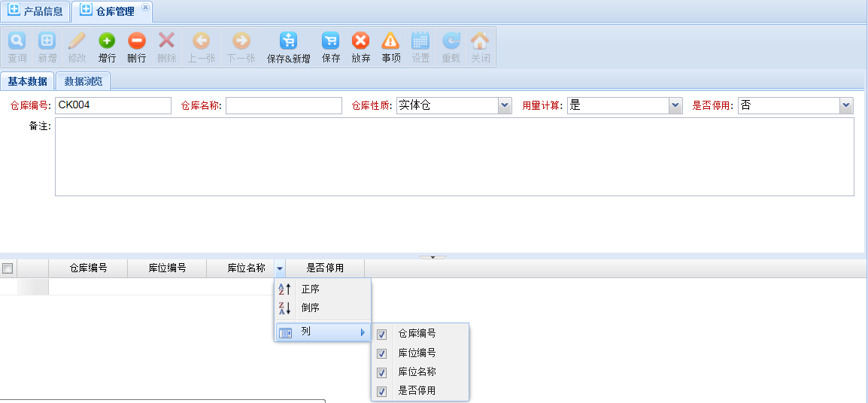The image size is (868, 403).
Task: Select 倒序 descending sort option
Action: 311,308
